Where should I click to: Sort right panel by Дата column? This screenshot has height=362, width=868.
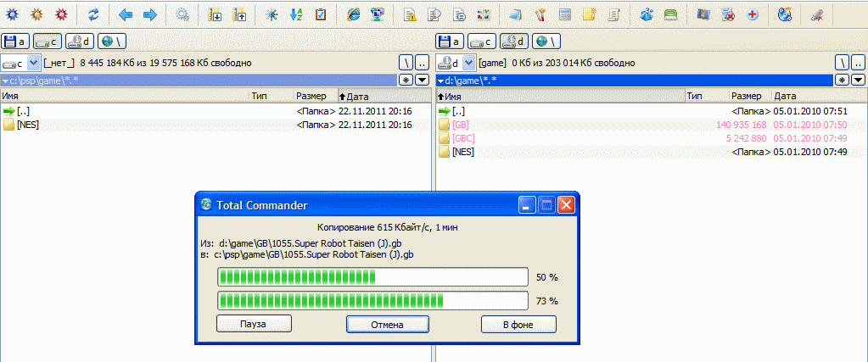click(820, 96)
